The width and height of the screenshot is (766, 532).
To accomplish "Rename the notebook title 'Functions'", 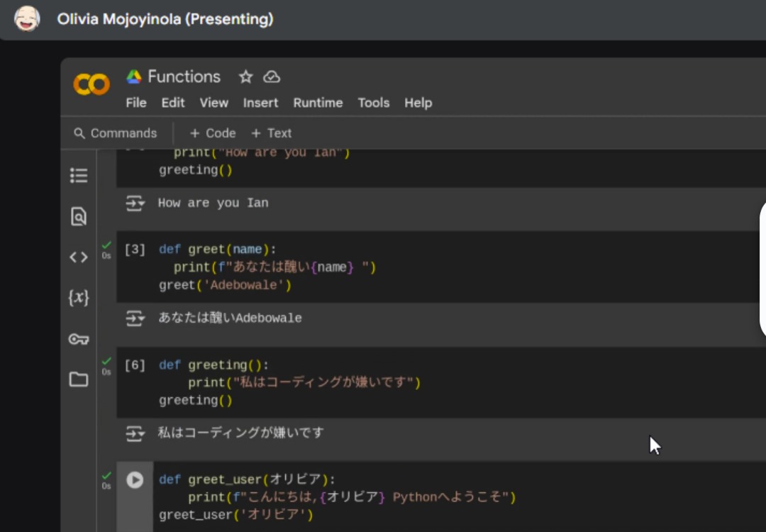I will [184, 76].
